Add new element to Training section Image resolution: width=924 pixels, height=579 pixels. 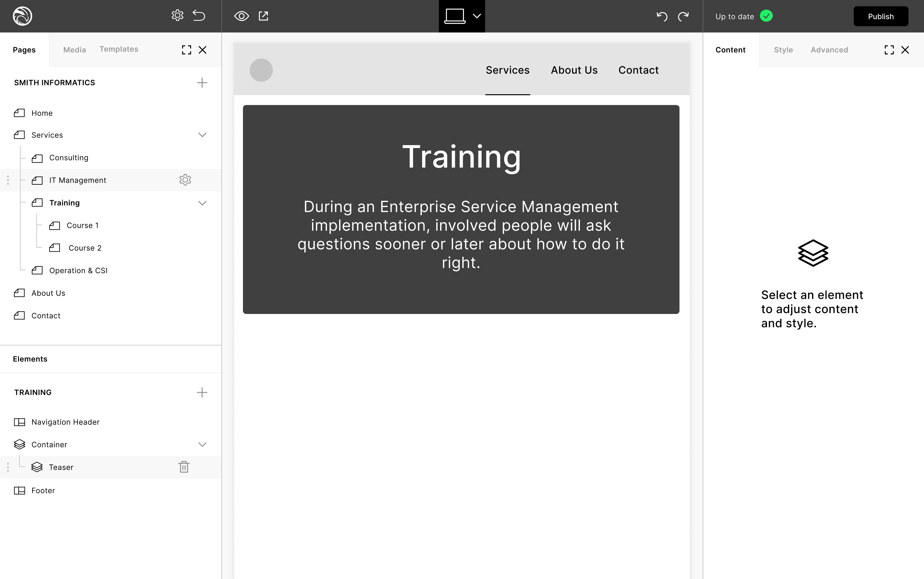pos(202,392)
